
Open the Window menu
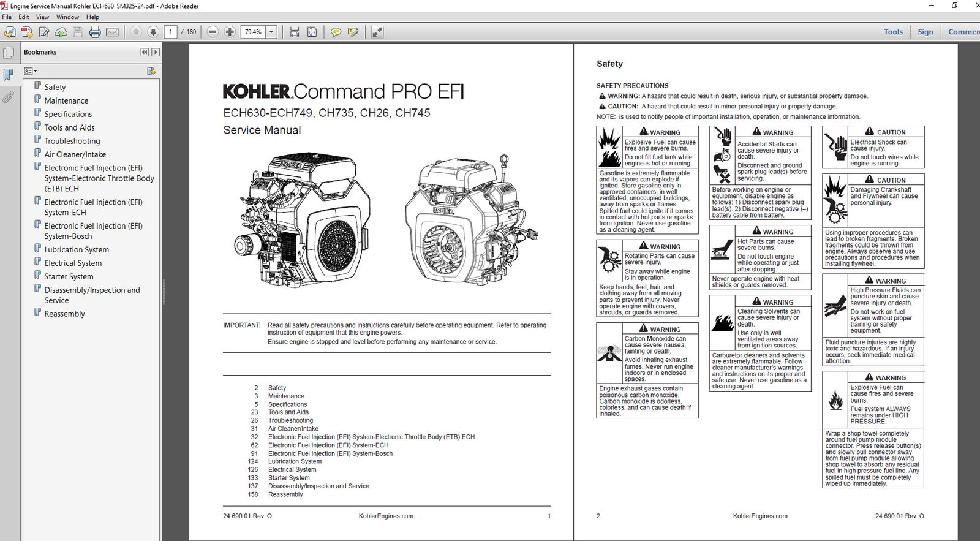tap(67, 17)
